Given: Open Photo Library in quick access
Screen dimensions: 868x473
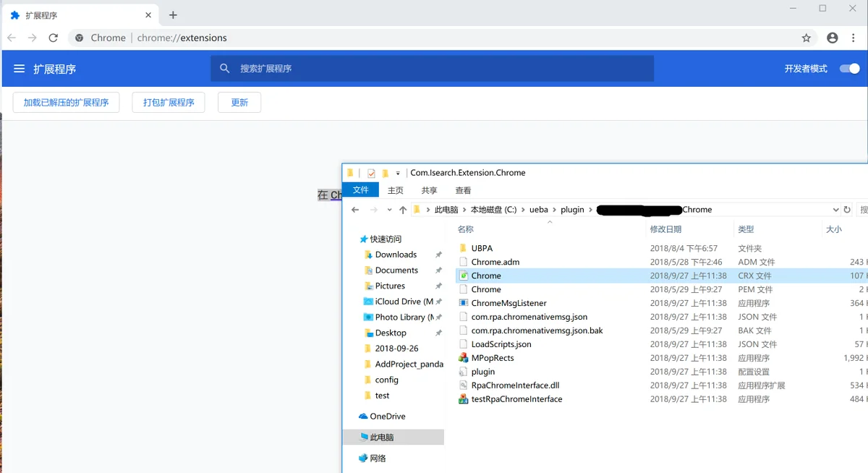Looking at the screenshot, I should pyautogui.click(x=404, y=318).
